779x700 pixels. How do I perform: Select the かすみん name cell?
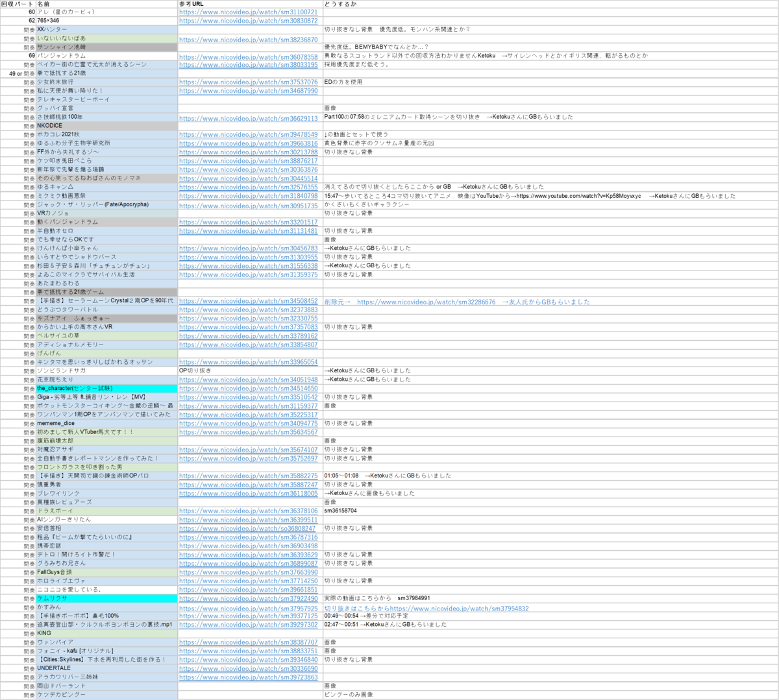coord(106,607)
